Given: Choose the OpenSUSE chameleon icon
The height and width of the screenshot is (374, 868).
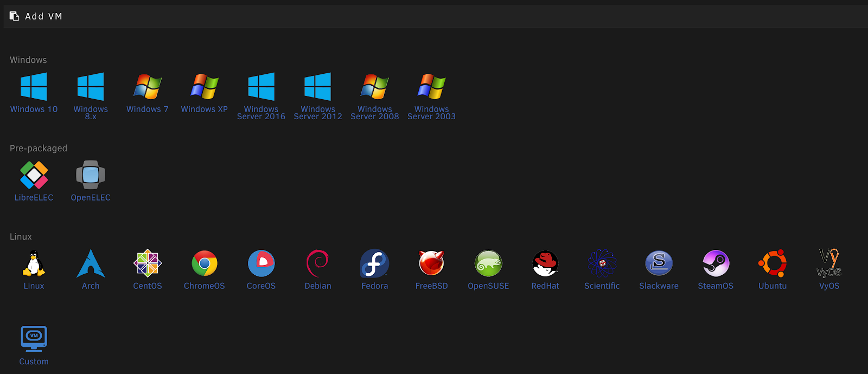Looking at the screenshot, I should coord(488,263).
